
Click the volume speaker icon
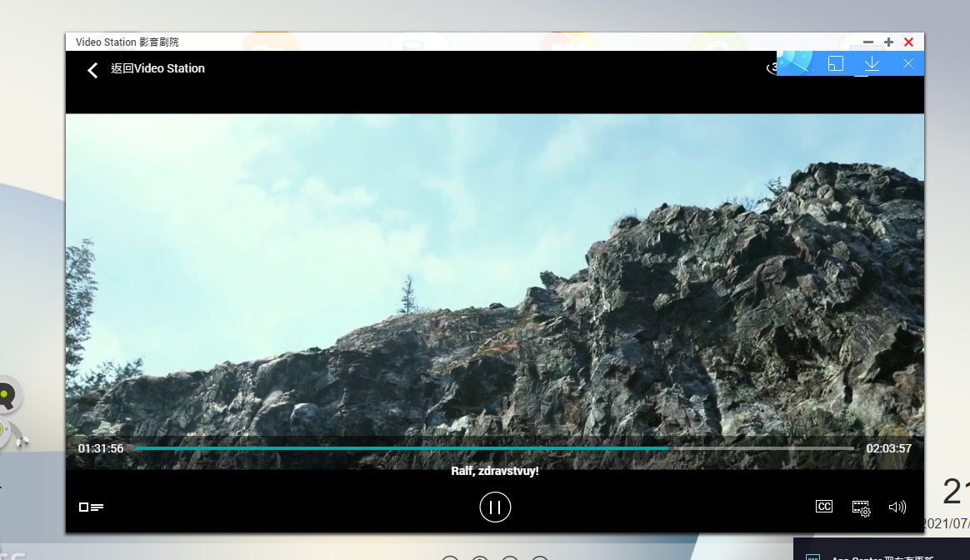tap(897, 507)
